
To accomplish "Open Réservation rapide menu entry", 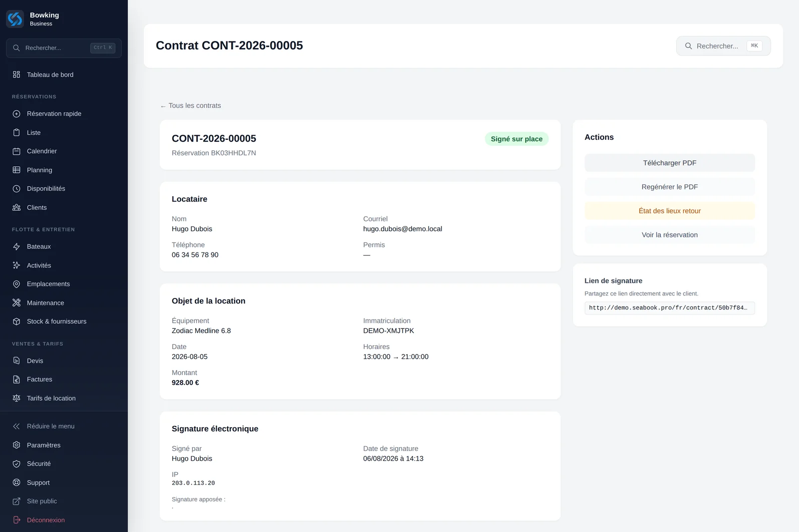I will tap(64, 114).
